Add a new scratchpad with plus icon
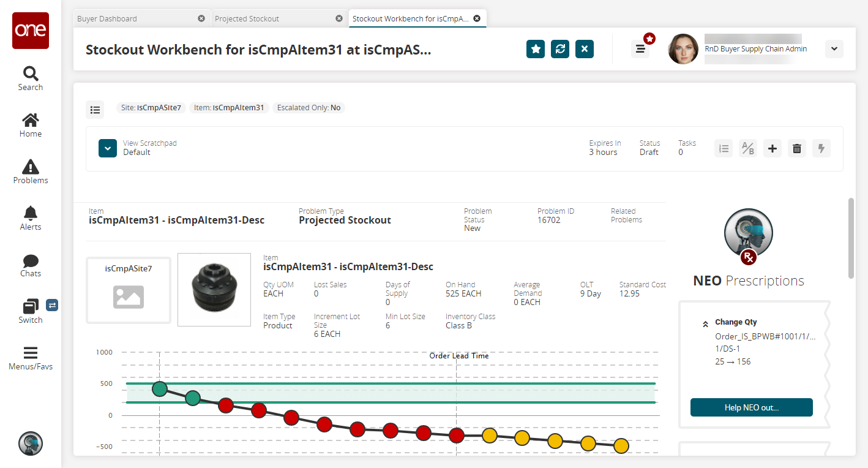The width and height of the screenshot is (868, 468). tap(773, 148)
